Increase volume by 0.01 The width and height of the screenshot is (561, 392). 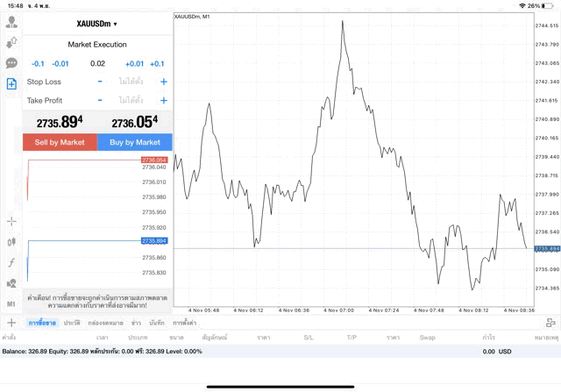(134, 63)
